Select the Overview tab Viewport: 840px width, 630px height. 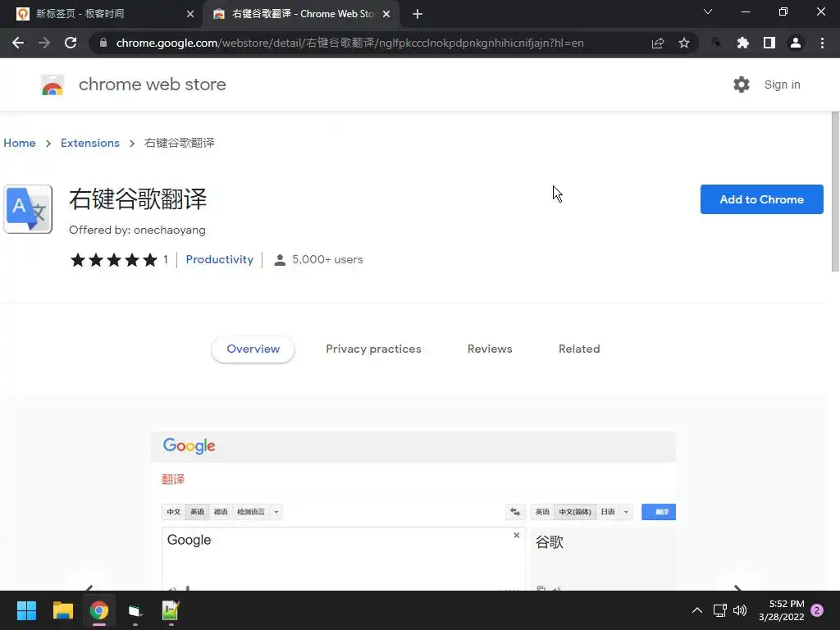coord(253,349)
